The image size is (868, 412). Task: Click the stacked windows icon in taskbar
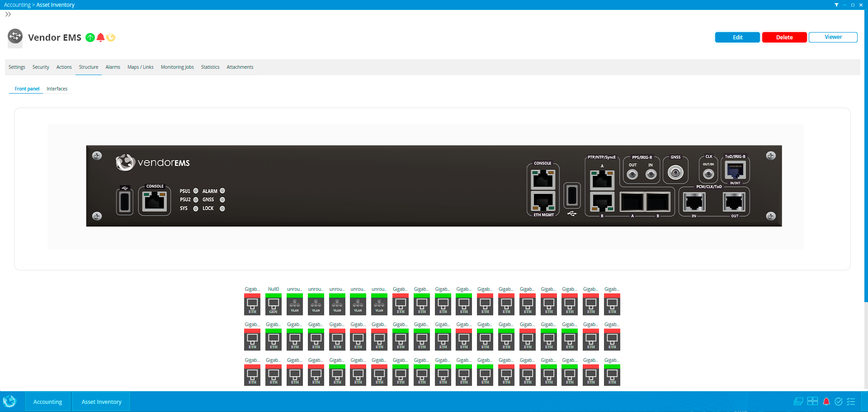point(798,402)
